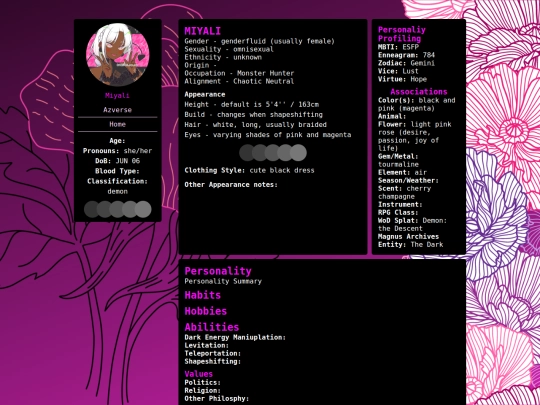The width and height of the screenshot is (540, 405).
Task: Click the Habits heading
Action: (202, 295)
